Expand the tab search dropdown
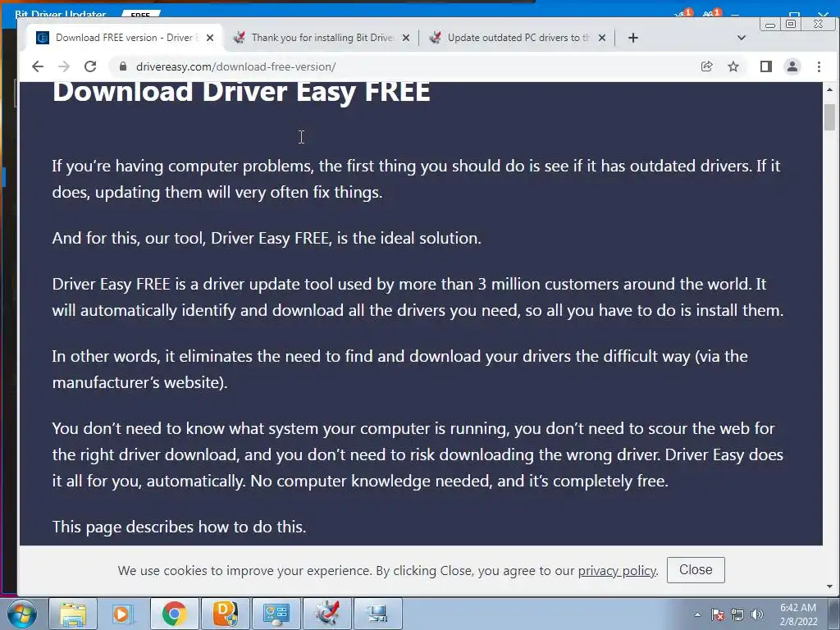Image resolution: width=840 pixels, height=630 pixels. tap(742, 38)
